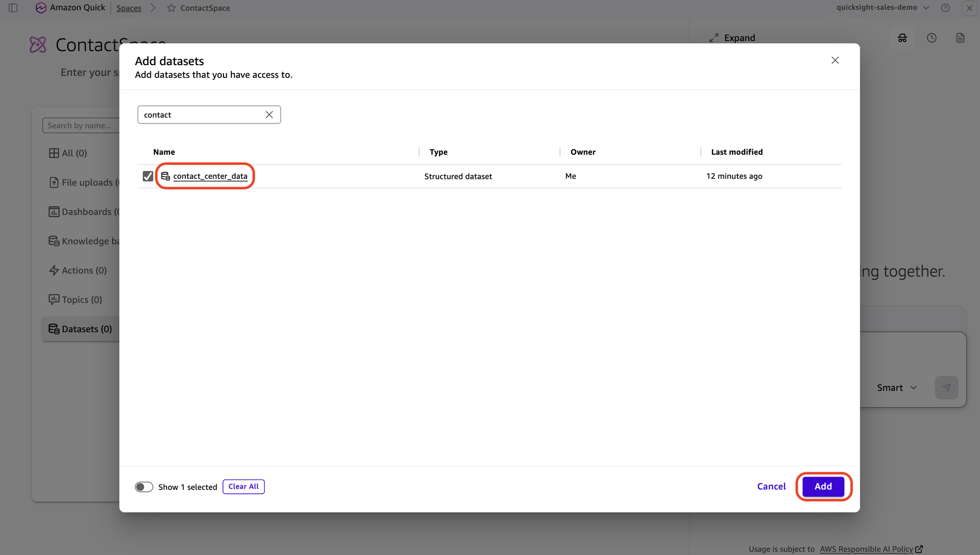The image size is (980, 555).
Task: Click the Cancel button
Action: coord(771,486)
